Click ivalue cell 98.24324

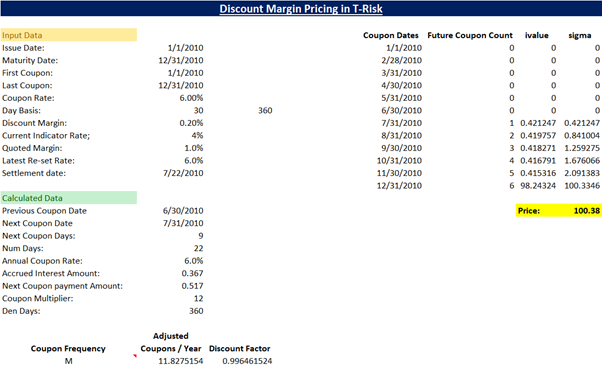click(x=538, y=185)
